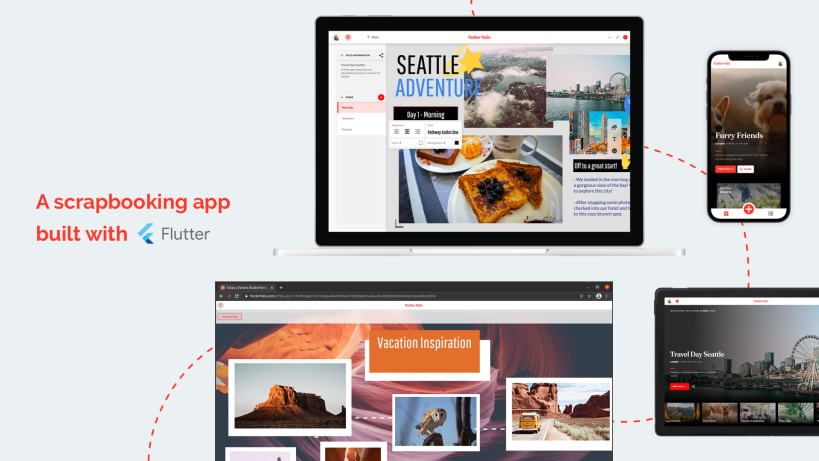Expand the laptop app window to fullscreen
Viewport: 819px width, 461px height.
click(x=617, y=37)
